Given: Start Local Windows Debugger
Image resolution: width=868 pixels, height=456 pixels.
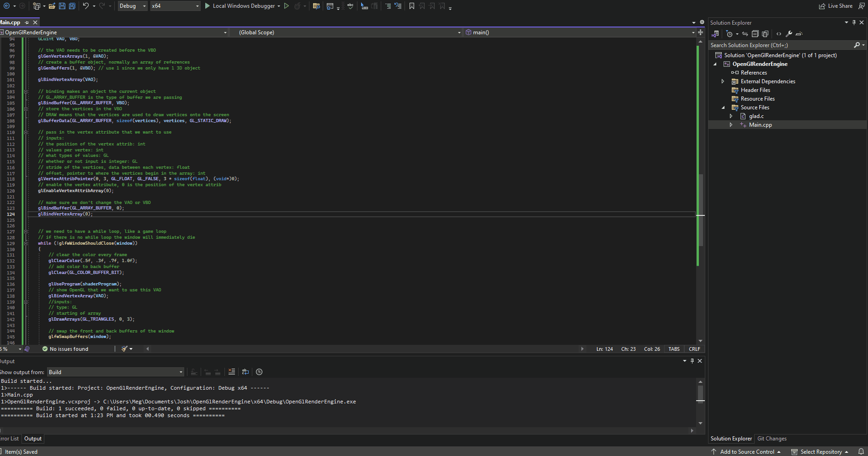Looking at the screenshot, I should point(241,6).
